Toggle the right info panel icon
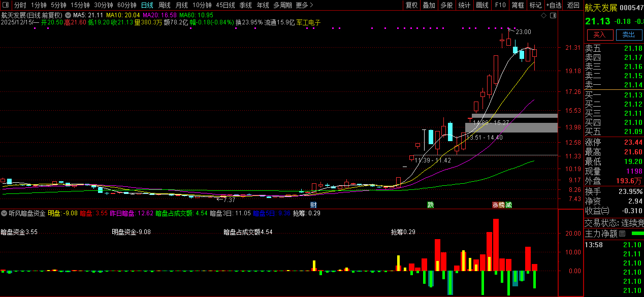 (x=553, y=16)
